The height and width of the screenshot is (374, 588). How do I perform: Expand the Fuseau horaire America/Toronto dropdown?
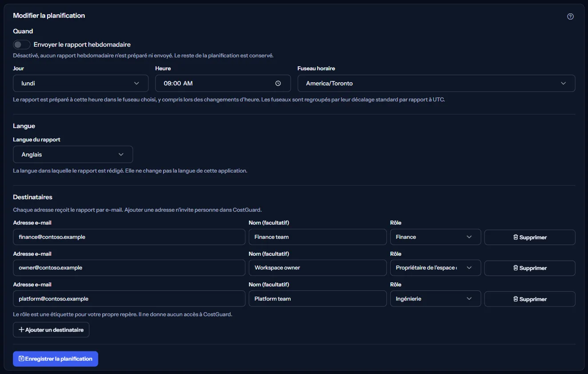pyautogui.click(x=436, y=83)
